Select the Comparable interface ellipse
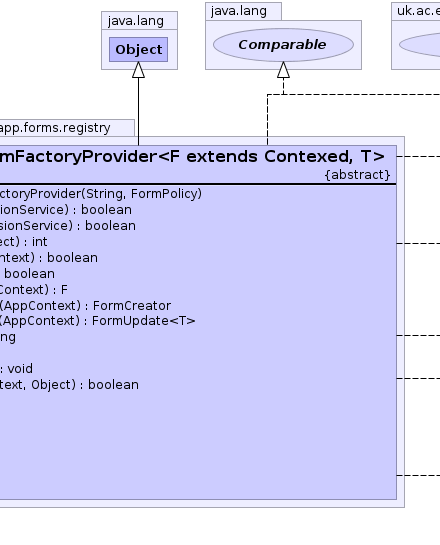 tap(283, 45)
